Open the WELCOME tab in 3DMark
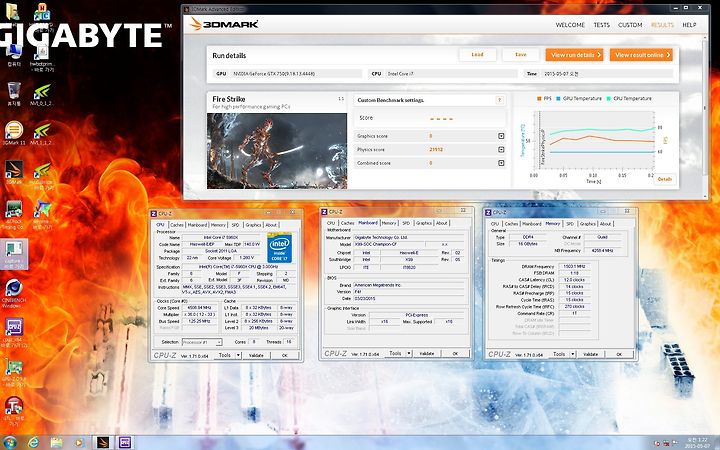This screenshot has width=720, height=450. (570, 25)
